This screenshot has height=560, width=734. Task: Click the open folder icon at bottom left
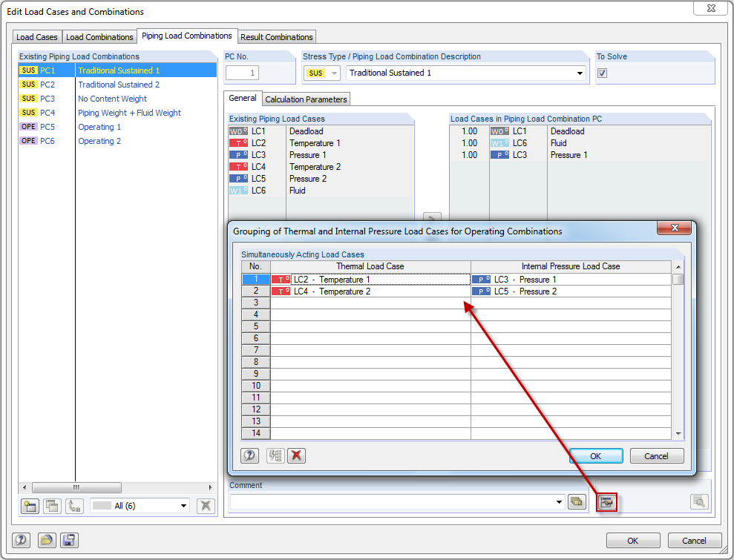pyautogui.click(x=46, y=541)
